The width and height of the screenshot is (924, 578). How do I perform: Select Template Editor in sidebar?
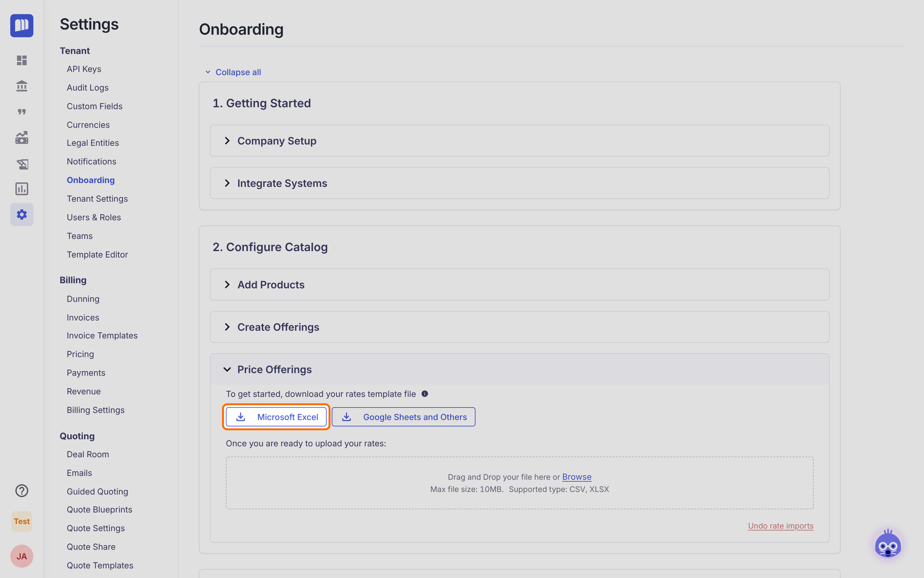tap(97, 255)
